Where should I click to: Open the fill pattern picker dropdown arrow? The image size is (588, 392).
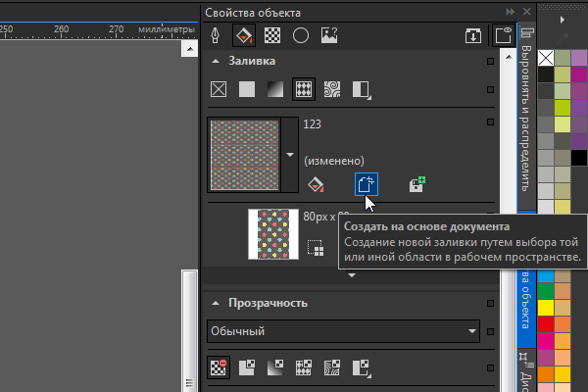click(289, 154)
